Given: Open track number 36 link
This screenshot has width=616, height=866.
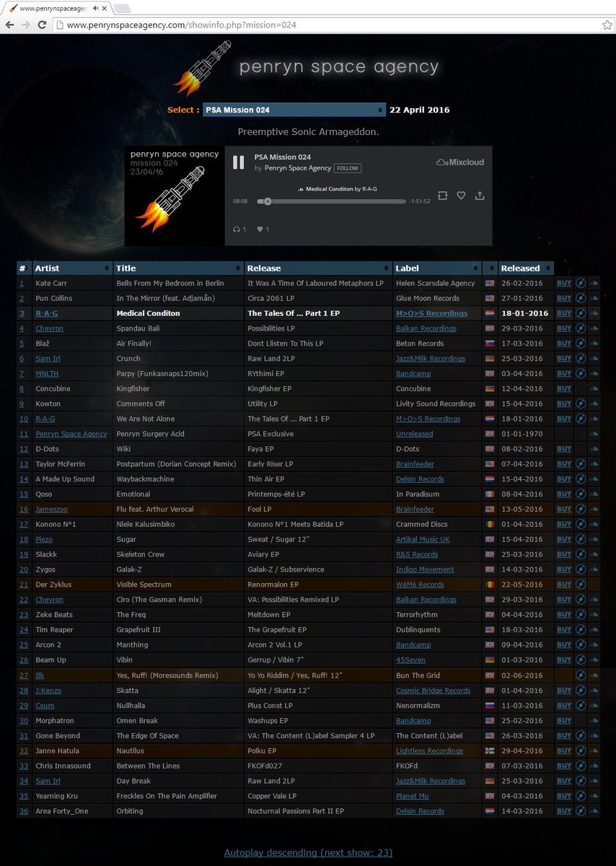Looking at the screenshot, I should 24,811.
